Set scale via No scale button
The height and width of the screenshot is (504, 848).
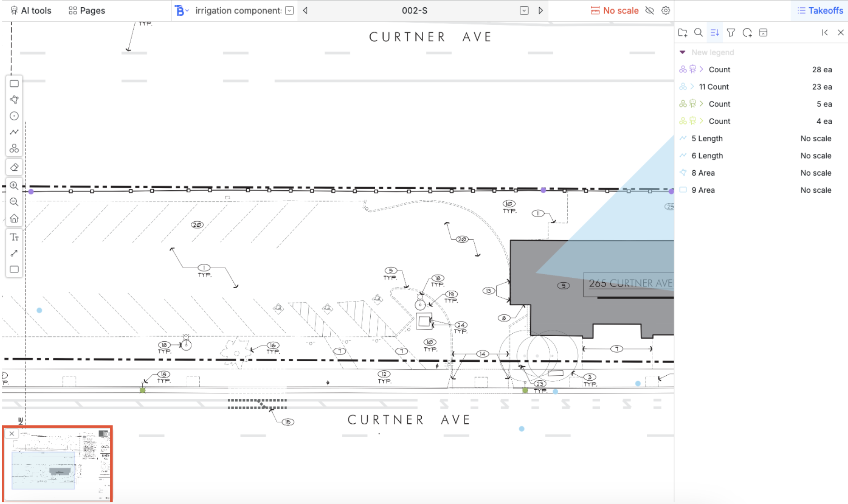615,10
